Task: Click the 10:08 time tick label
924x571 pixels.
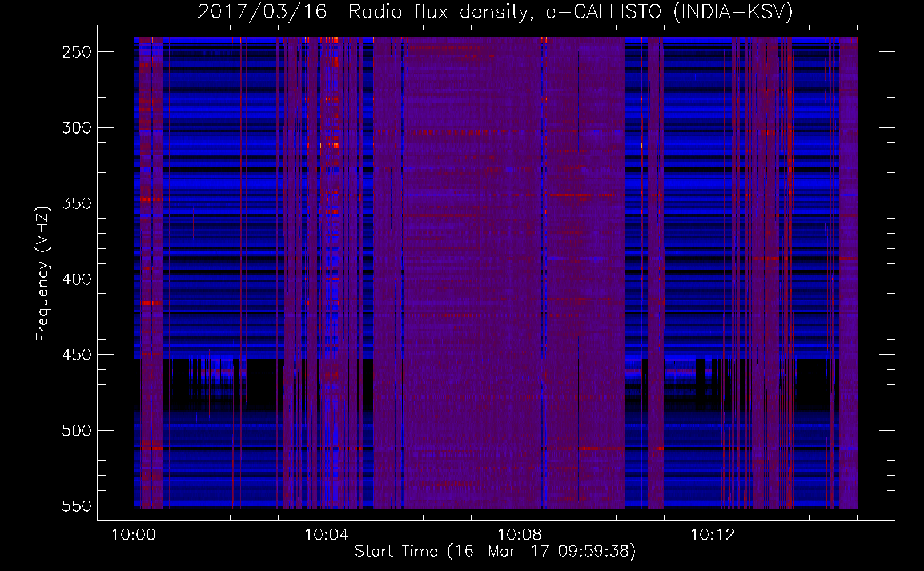Action: [x=520, y=535]
